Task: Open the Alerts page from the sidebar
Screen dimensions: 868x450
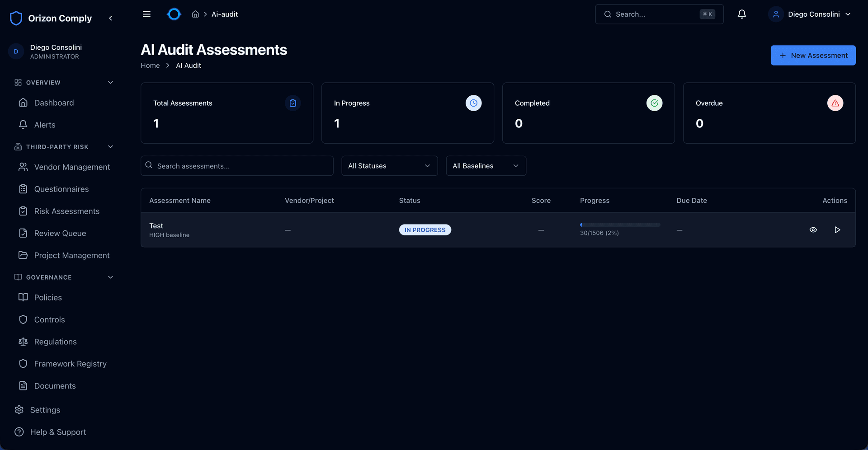Action: 45,125
